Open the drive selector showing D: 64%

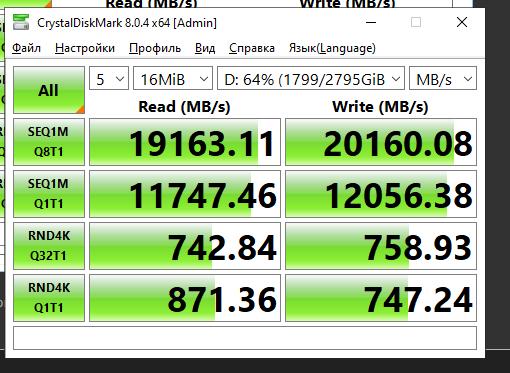click(311, 78)
